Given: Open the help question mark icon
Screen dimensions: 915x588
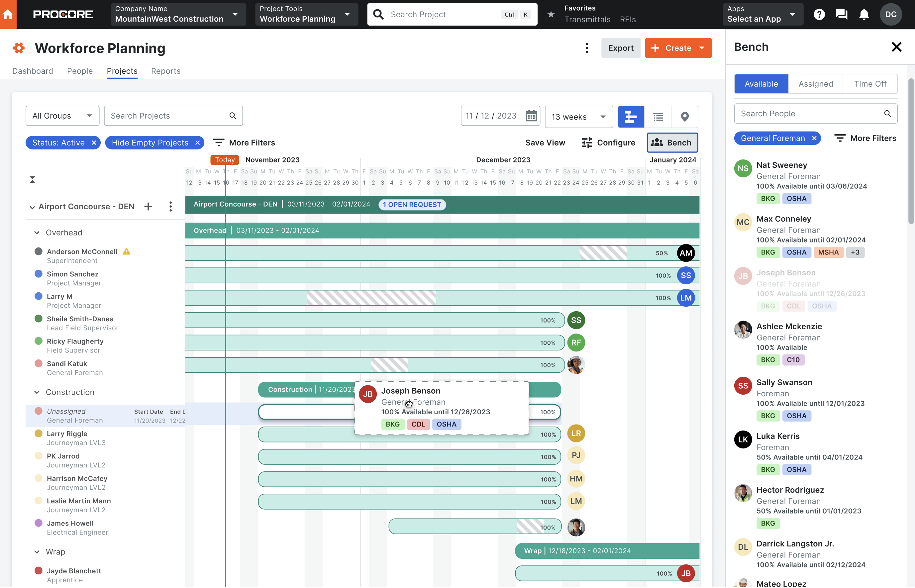Looking at the screenshot, I should [819, 15].
